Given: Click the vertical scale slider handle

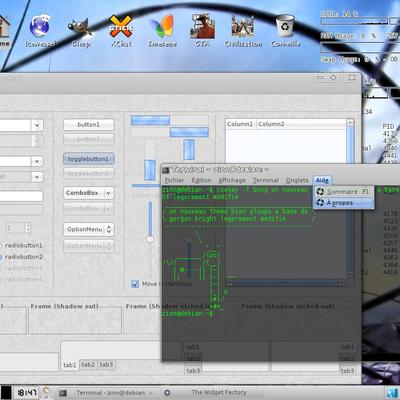Looking at the screenshot, I should click(x=150, y=239).
